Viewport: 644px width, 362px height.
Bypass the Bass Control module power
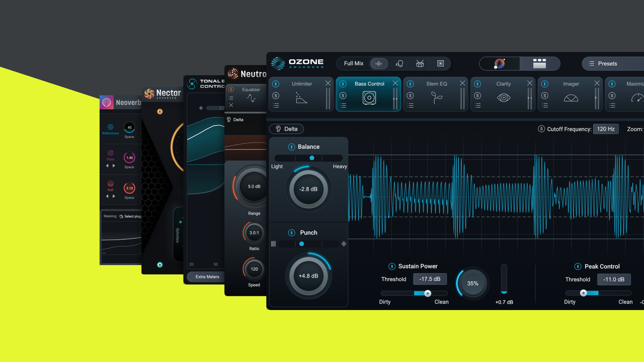(x=343, y=84)
